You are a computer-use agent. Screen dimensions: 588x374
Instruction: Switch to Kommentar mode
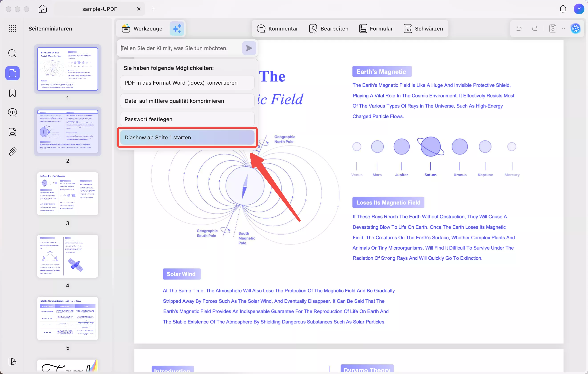277,28
